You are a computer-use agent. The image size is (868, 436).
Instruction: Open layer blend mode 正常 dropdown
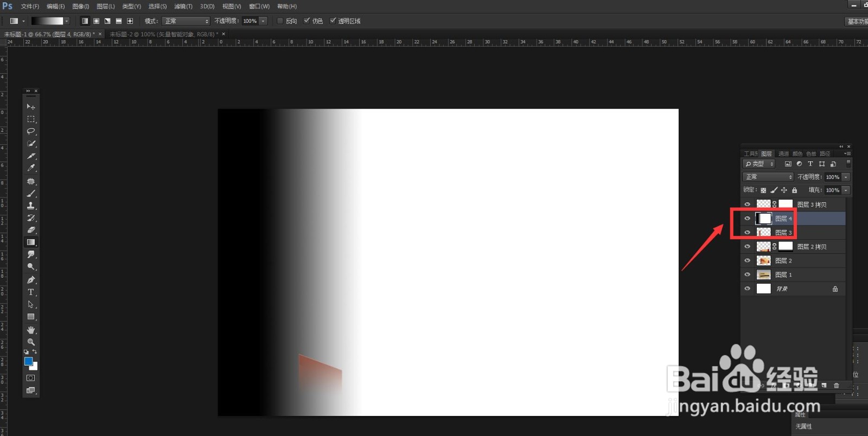point(768,177)
